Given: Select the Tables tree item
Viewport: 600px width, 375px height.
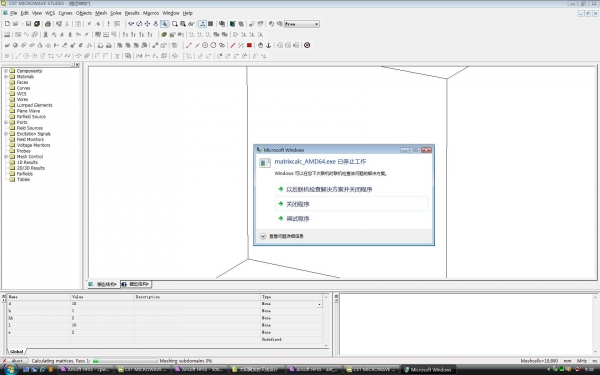Looking at the screenshot, I should click(23, 179).
